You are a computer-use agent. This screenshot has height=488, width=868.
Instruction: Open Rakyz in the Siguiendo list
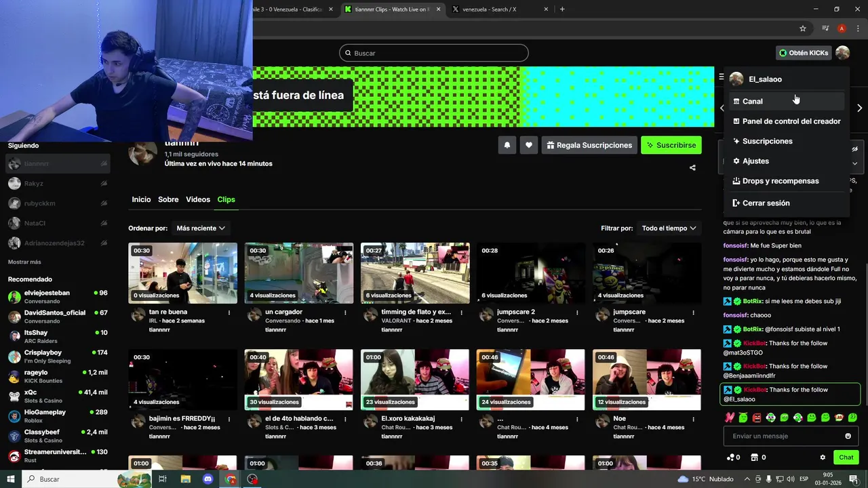click(58, 184)
